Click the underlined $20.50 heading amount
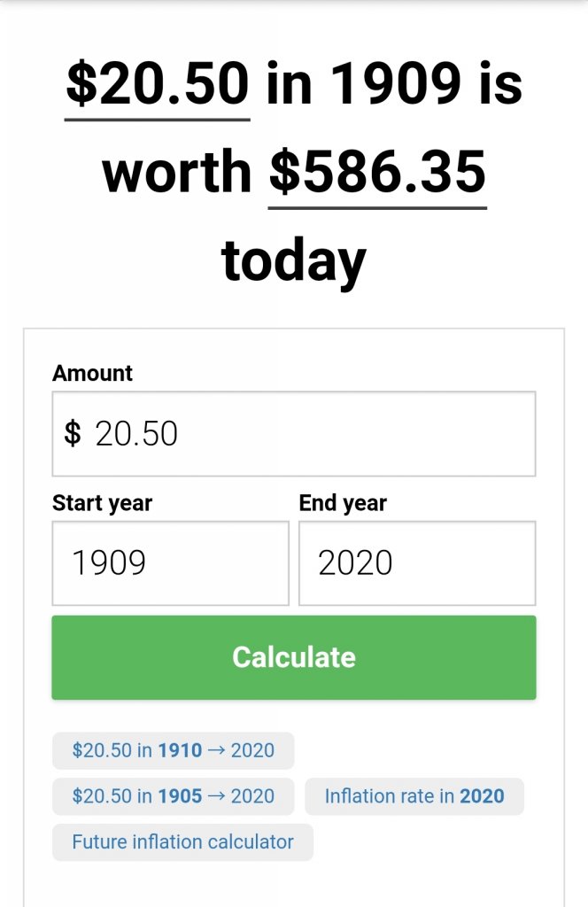The height and width of the screenshot is (907, 588). [x=158, y=84]
